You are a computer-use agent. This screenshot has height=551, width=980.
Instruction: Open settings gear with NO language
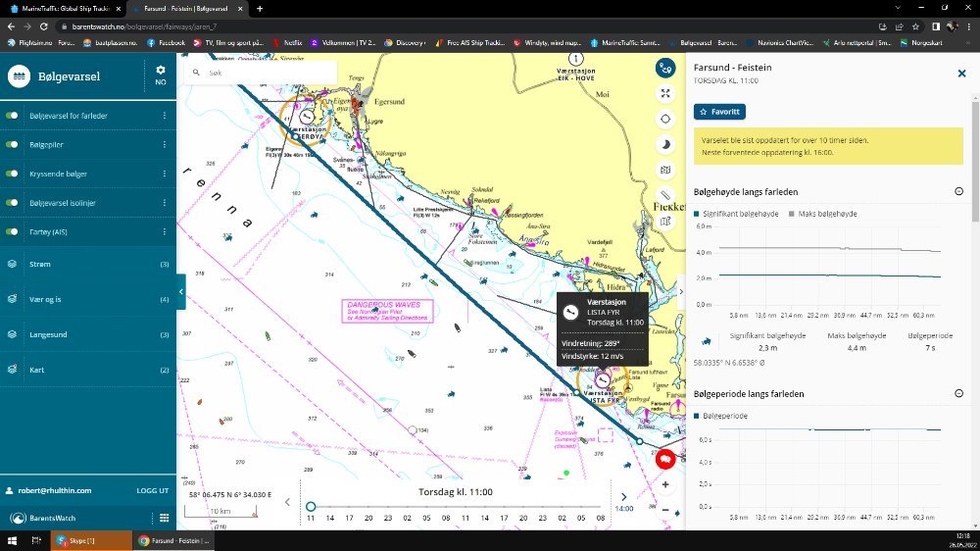[x=161, y=75]
